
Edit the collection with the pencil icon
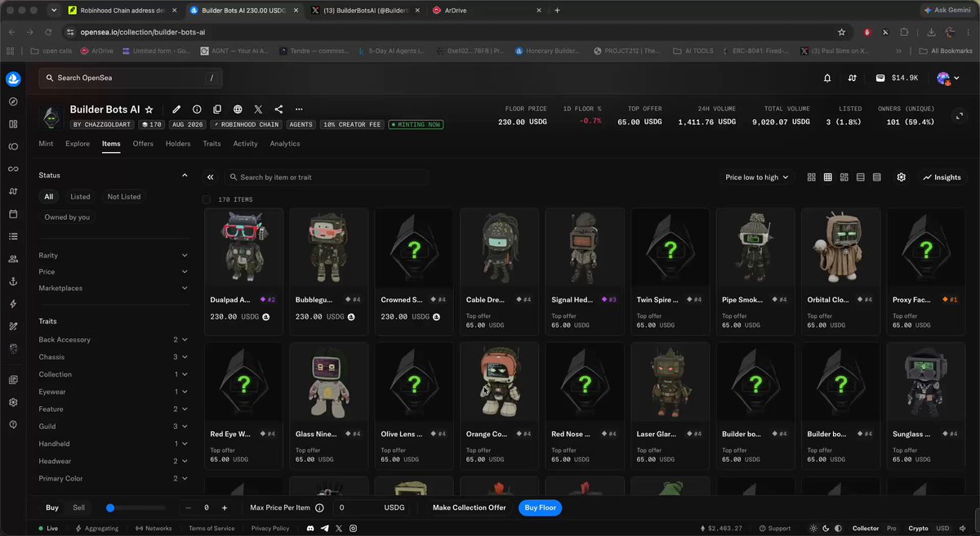176,109
